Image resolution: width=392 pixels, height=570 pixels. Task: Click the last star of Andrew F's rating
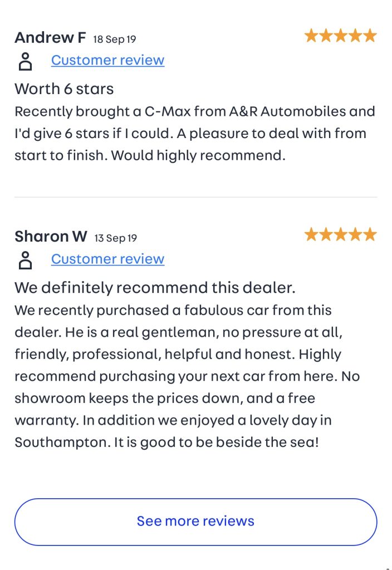click(370, 36)
